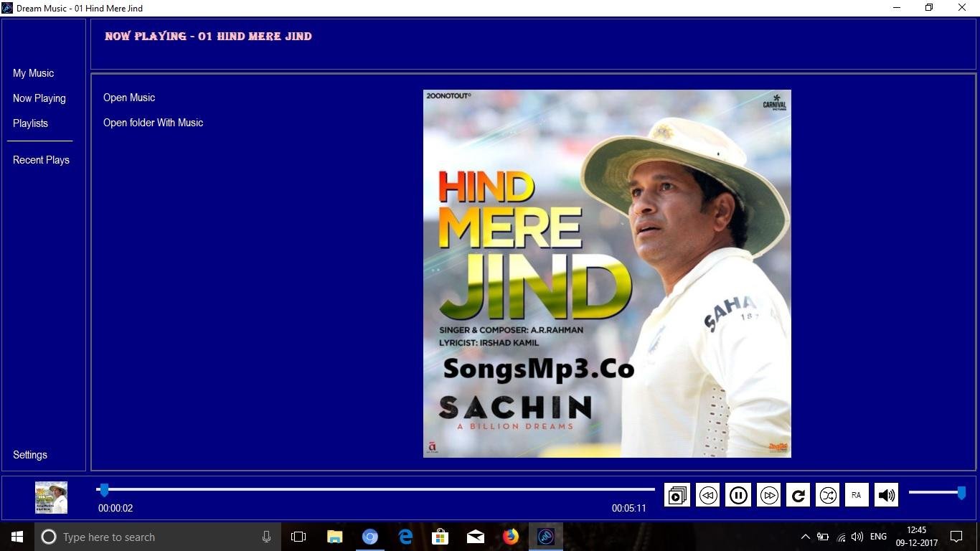
Task: Launch File Explorer from the taskbar
Action: click(x=335, y=537)
